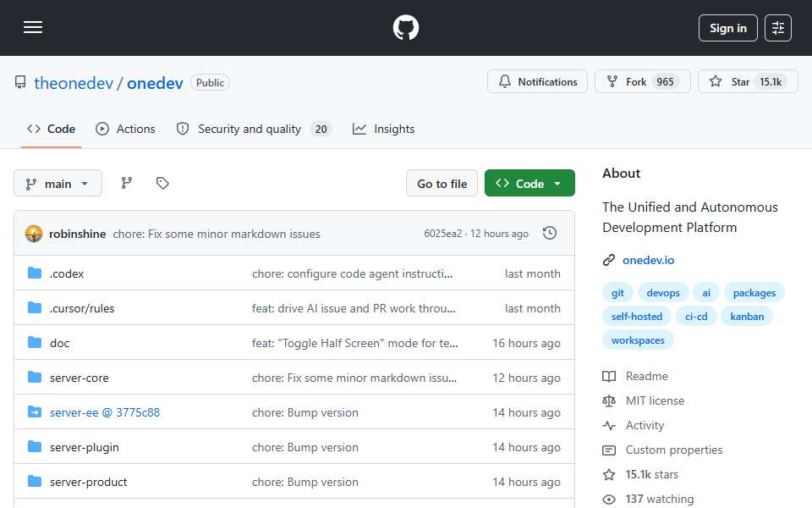Open onedev.io website link
The height and width of the screenshot is (508, 812).
pos(649,260)
